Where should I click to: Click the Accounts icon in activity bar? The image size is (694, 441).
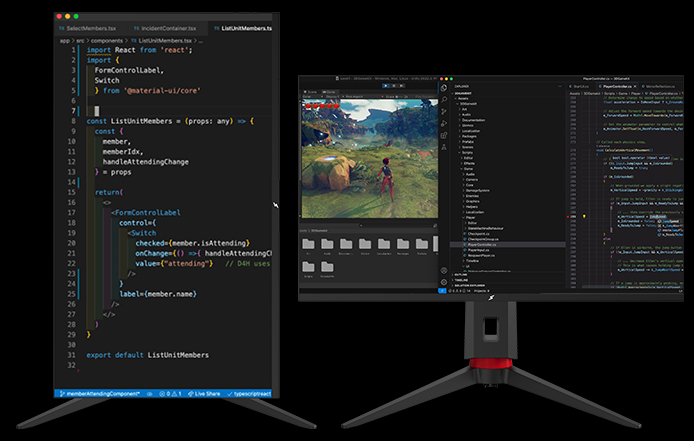coord(444,270)
